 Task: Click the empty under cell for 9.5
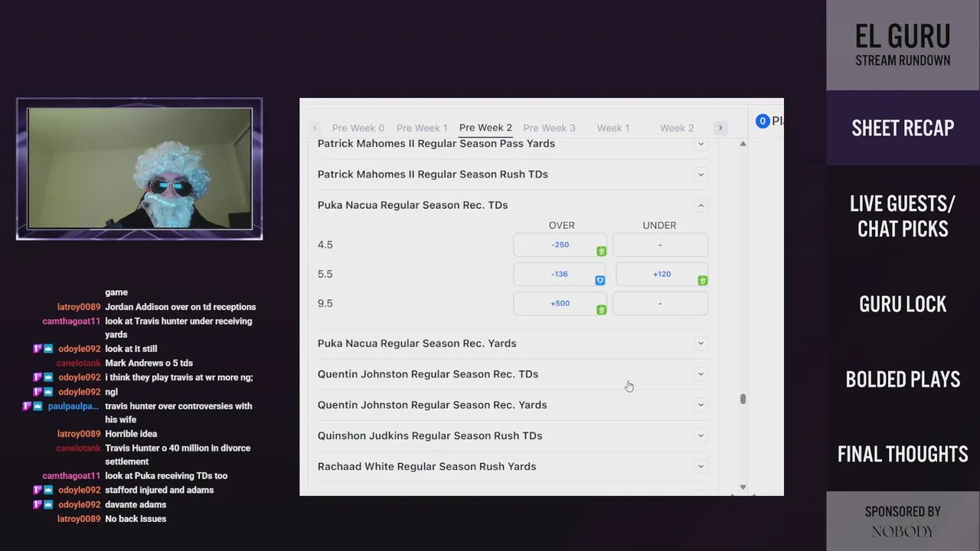[660, 303]
